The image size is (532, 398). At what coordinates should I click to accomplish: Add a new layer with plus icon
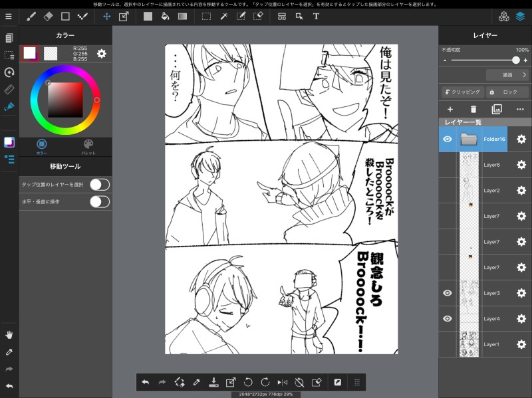coord(450,109)
